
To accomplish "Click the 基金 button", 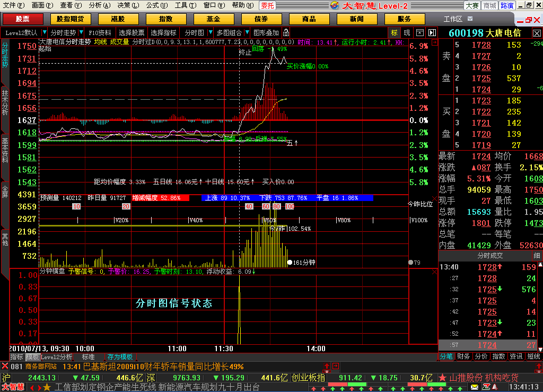I will point(213,19).
